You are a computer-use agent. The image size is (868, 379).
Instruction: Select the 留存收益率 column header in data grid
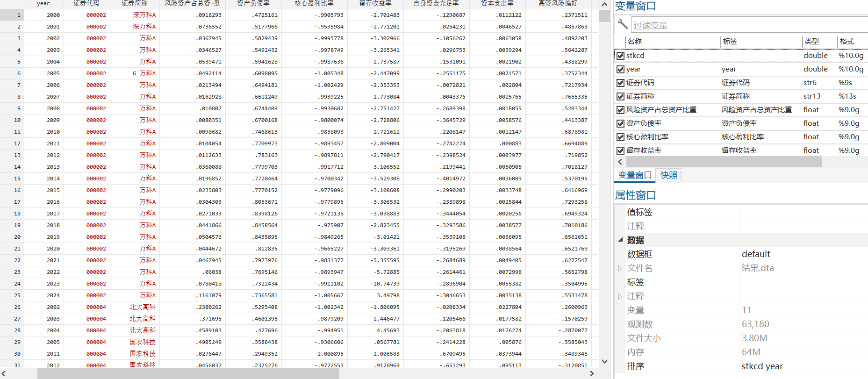(375, 4)
